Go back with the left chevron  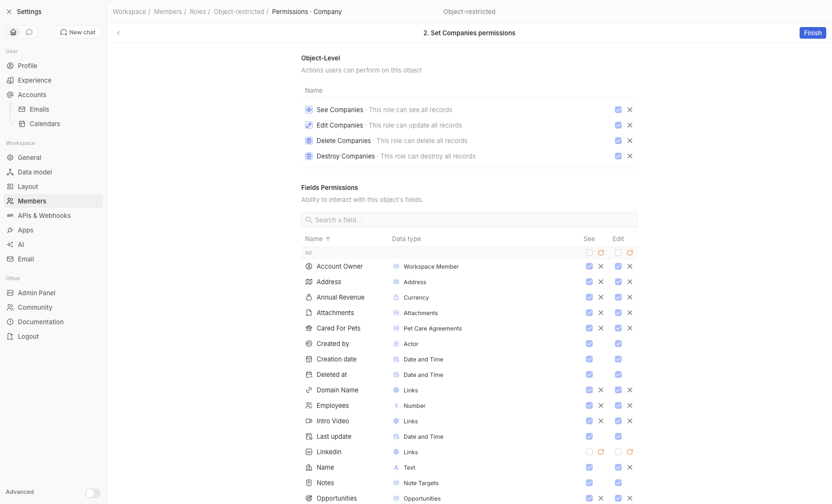118,33
